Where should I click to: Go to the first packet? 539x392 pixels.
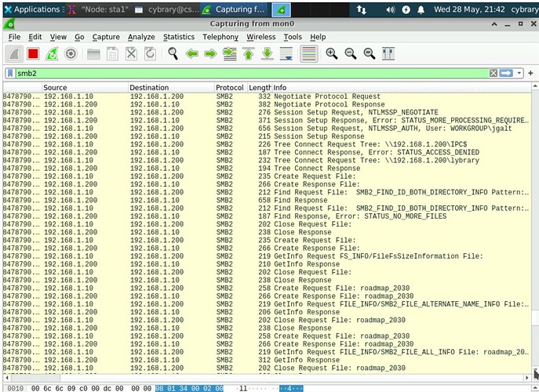[x=249, y=54]
